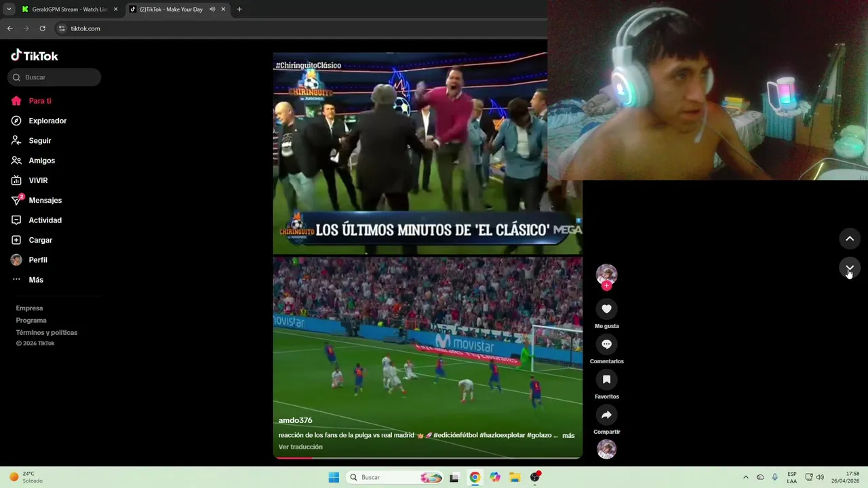Close the GeraldGPM Stream tab
The height and width of the screenshot is (488, 868).
coord(115,9)
